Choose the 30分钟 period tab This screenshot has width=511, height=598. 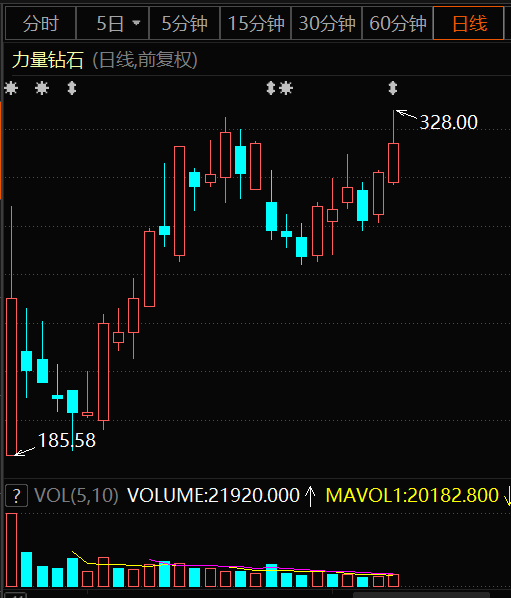click(x=326, y=24)
